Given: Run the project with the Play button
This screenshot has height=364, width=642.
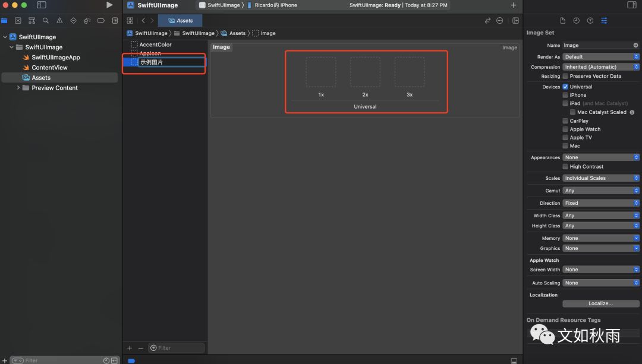Looking at the screenshot, I should [109, 5].
